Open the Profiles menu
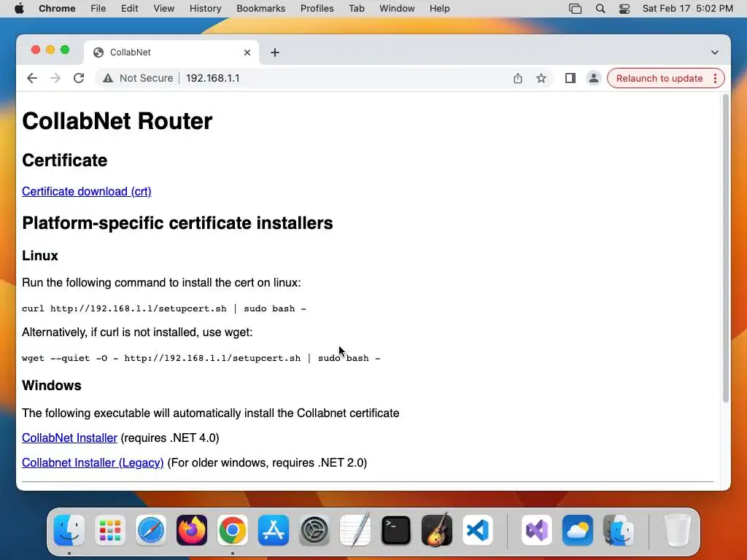This screenshot has height=560, width=747. click(x=317, y=9)
